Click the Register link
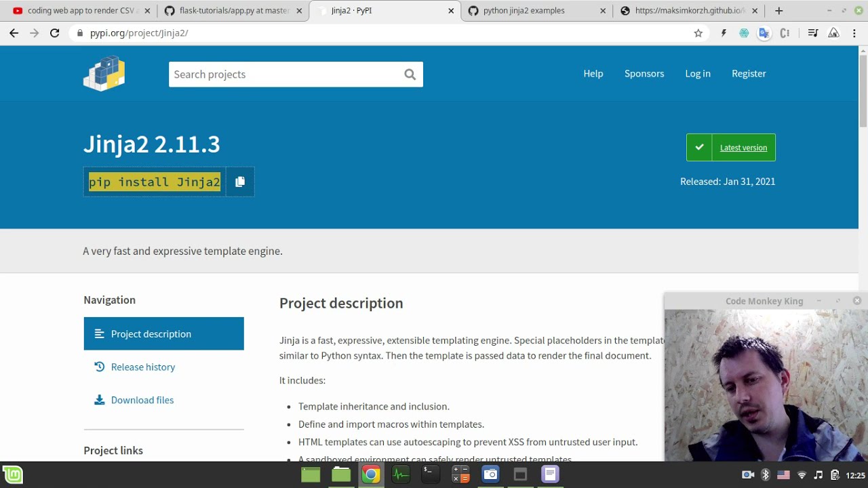The height and width of the screenshot is (488, 868). [x=749, y=73]
